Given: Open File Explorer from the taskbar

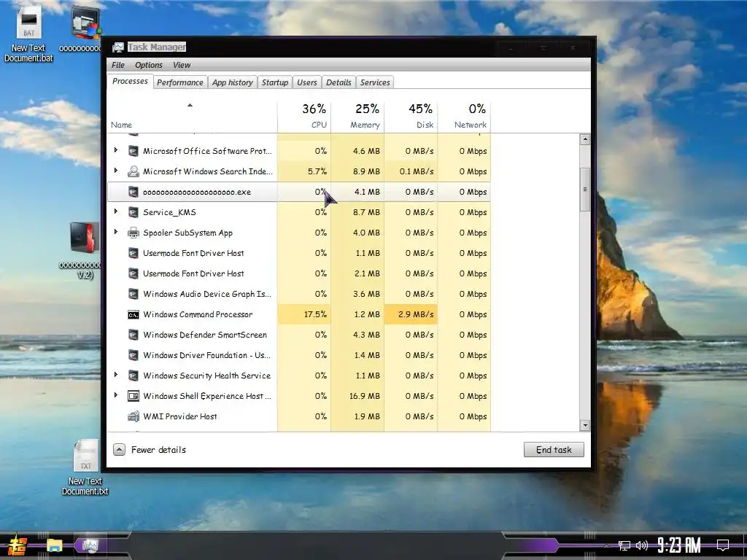Looking at the screenshot, I should 54,545.
